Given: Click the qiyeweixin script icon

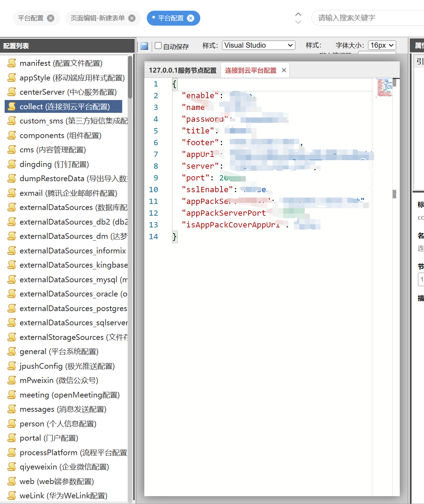Looking at the screenshot, I should pos(12,467).
